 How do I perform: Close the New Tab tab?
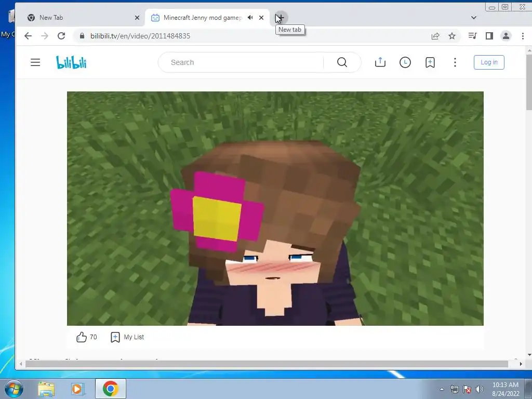(x=137, y=18)
